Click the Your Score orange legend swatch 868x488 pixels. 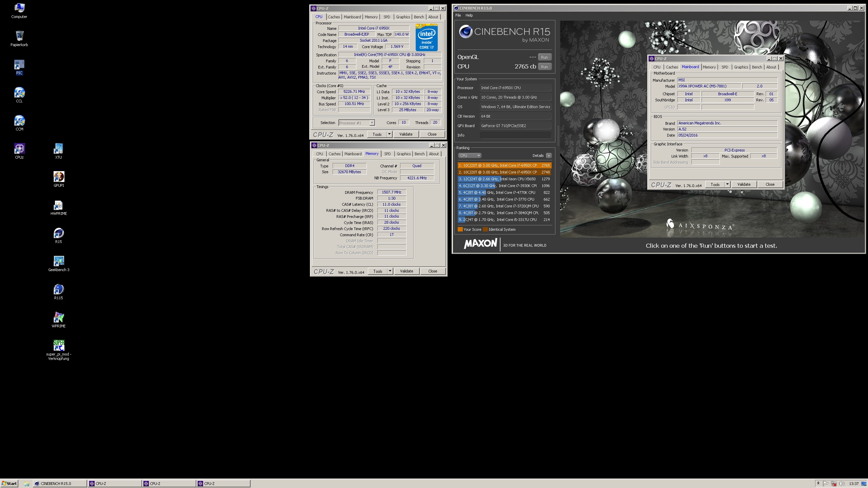[x=460, y=229]
